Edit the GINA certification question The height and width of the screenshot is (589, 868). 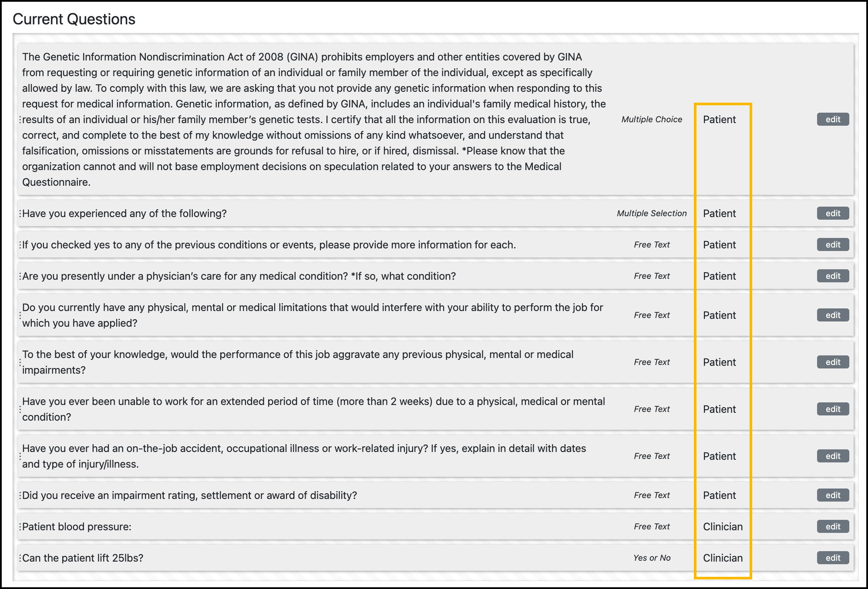833,119
